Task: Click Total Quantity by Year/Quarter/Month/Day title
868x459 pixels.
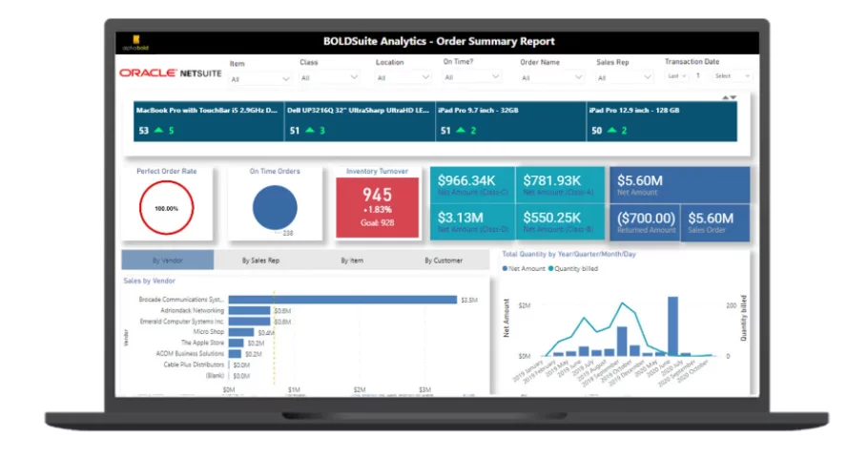Action: (x=569, y=254)
